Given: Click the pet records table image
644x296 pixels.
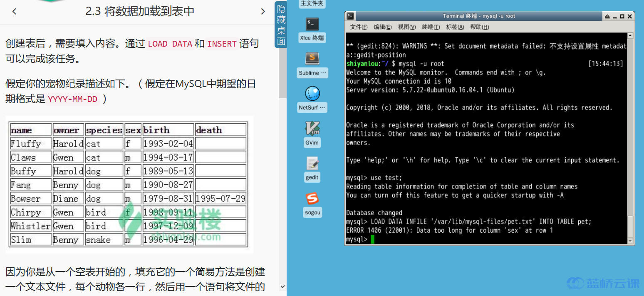Looking at the screenshot, I should [129, 184].
